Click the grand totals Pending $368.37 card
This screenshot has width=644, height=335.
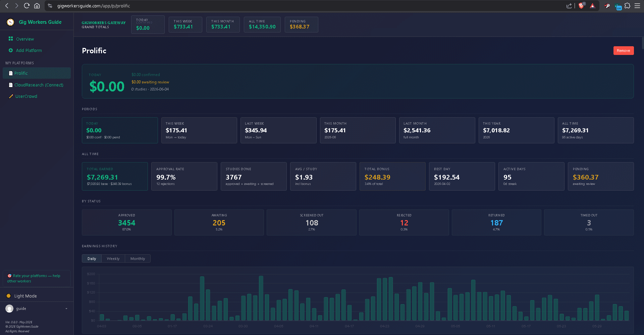click(x=302, y=24)
